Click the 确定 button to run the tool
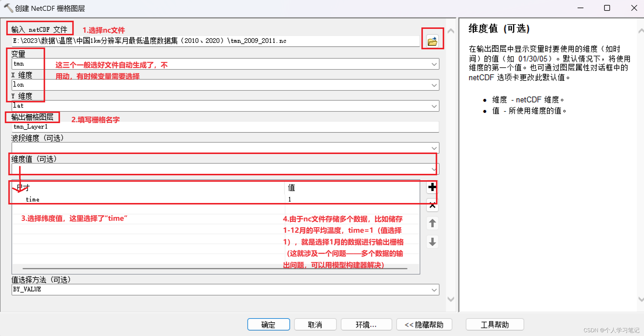The height and width of the screenshot is (336, 644). pyautogui.click(x=268, y=324)
